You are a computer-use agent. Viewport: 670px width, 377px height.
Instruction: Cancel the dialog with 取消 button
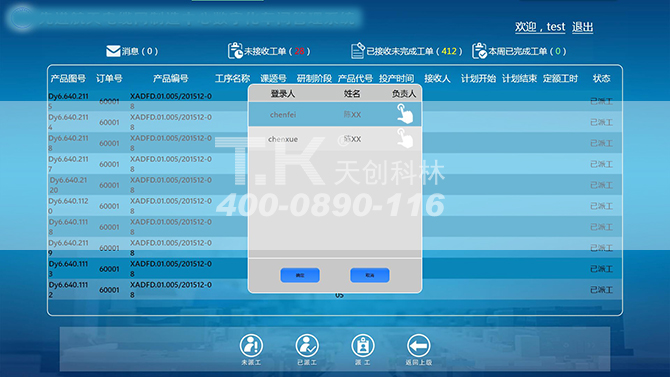[370, 275]
